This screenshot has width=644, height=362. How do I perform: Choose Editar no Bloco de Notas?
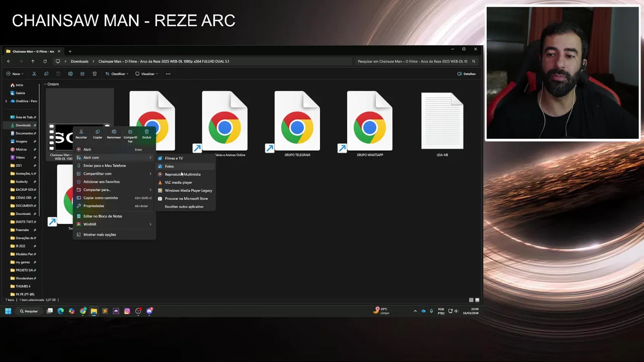click(114, 216)
